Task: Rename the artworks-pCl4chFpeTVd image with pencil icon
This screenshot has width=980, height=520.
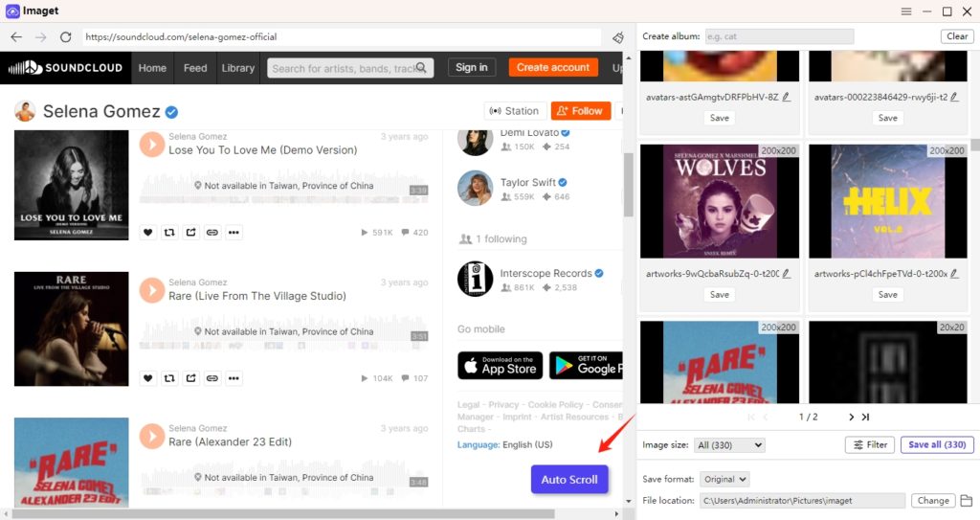Action: (x=954, y=274)
